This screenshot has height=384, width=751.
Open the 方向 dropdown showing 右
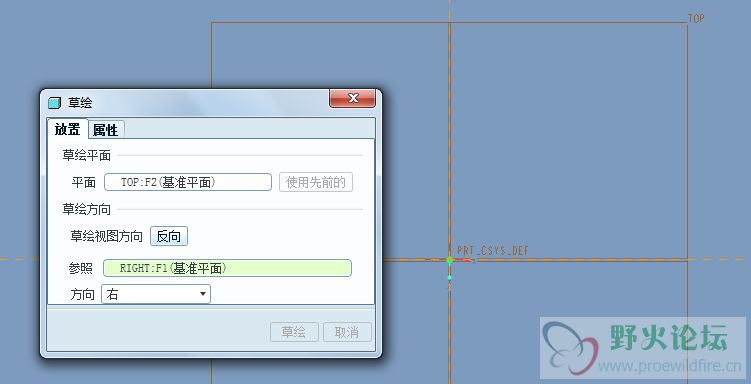pyautogui.click(x=156, y=294)
